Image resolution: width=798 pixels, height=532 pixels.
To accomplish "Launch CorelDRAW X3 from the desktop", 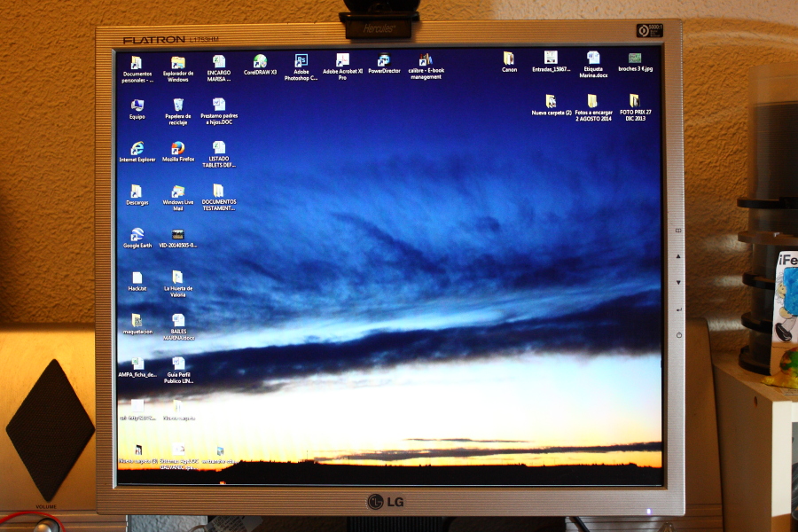I will tap(260, 65).
